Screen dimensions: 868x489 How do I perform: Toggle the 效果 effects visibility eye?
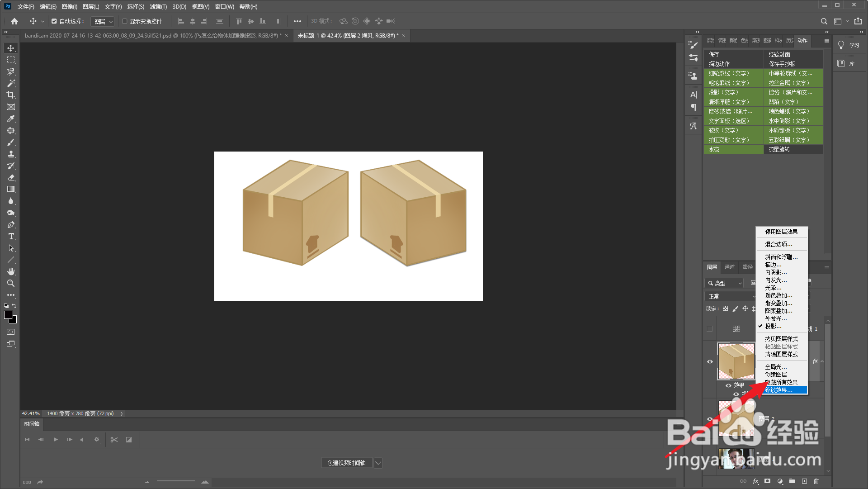click(x=728, y=385)
